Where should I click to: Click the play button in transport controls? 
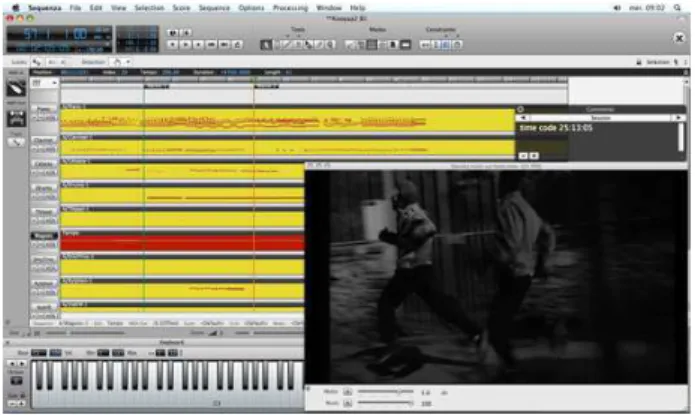click(186, 44)
